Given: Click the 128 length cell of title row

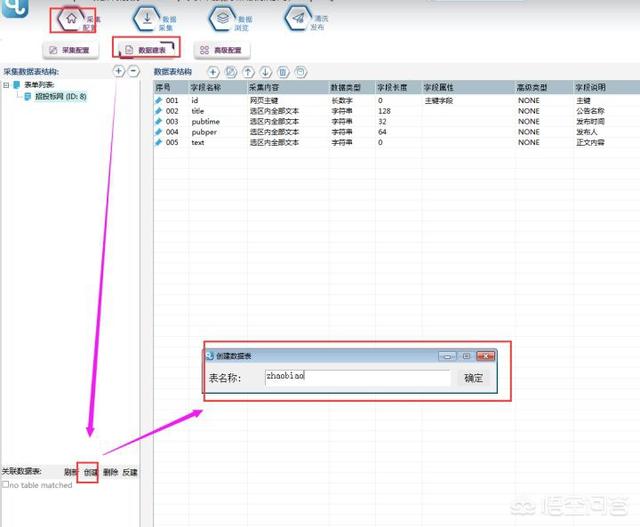Looking at the screenshot, I should coord(384,111).
